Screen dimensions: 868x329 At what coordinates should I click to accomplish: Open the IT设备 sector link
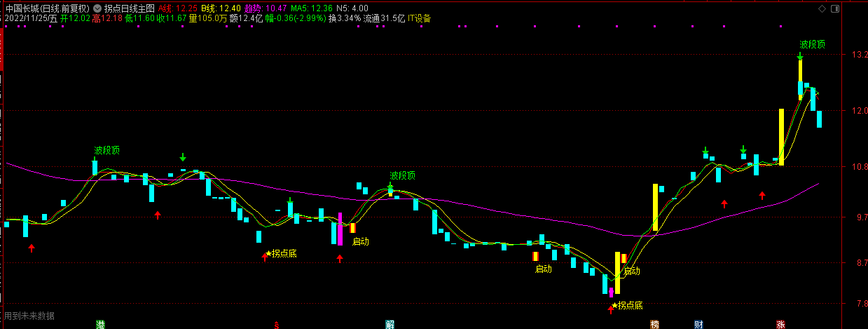420,18
